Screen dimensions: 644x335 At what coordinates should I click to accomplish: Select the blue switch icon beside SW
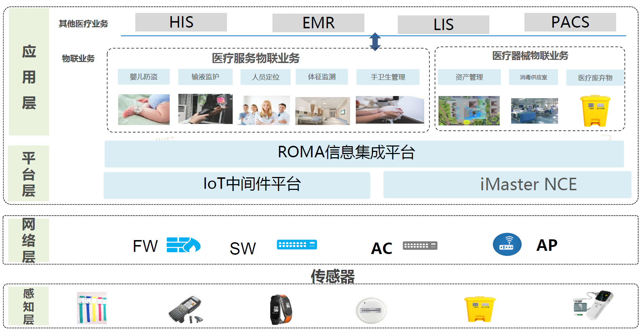(x=297, y=245)
